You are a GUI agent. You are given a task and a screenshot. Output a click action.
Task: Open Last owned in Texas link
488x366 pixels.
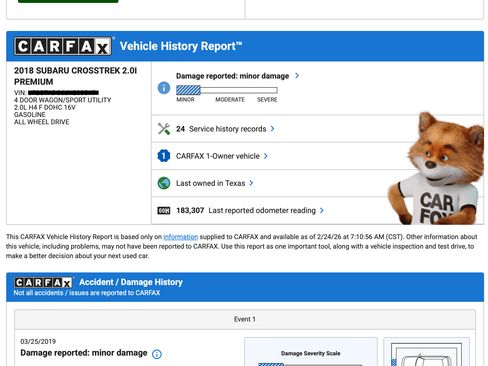[210, 183]
